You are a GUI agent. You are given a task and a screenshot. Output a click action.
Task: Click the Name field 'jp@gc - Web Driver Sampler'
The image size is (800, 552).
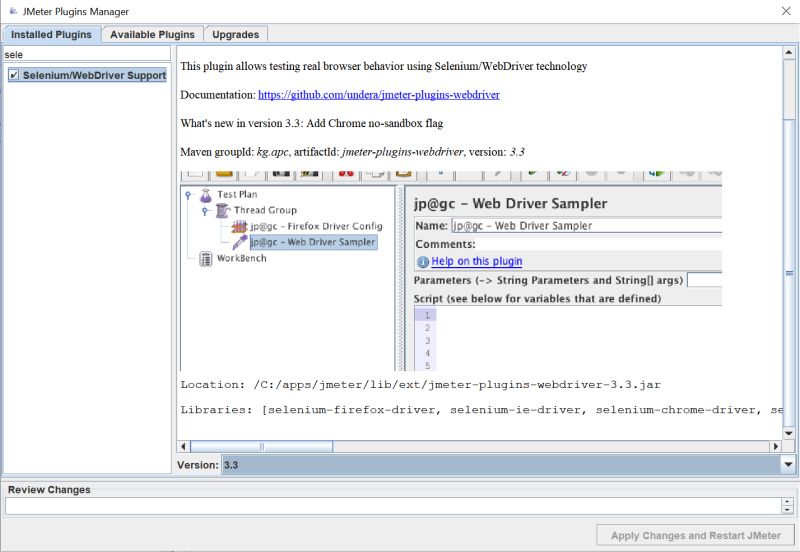586,225
